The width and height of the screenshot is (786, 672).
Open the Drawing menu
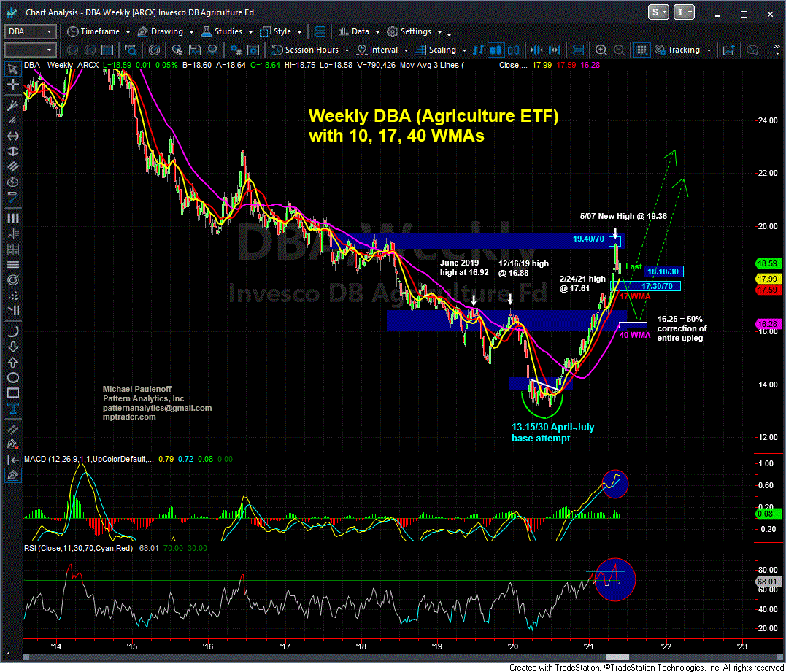click(166, 31)
